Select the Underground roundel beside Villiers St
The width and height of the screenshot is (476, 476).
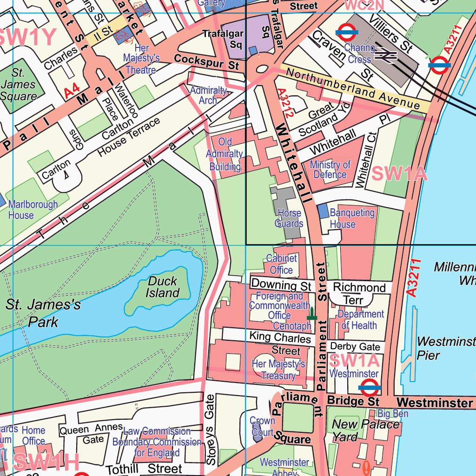pos(439,65)
